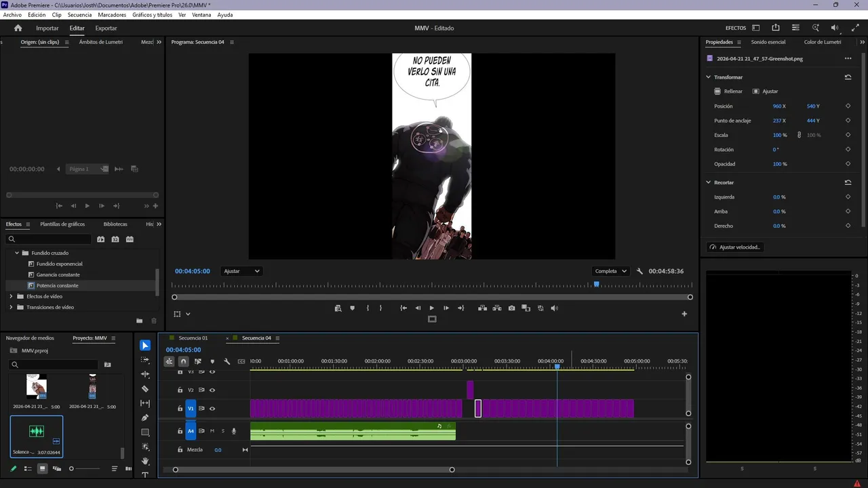The width and height of the screenshot is (868, 488).
Task: Toggle linked selection in timeline
Action: (198, 361)
